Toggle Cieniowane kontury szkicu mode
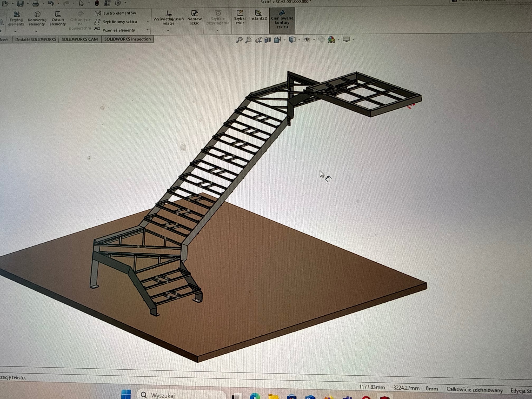The height and width of the screenshot is (399, 532). coord(282,21)
